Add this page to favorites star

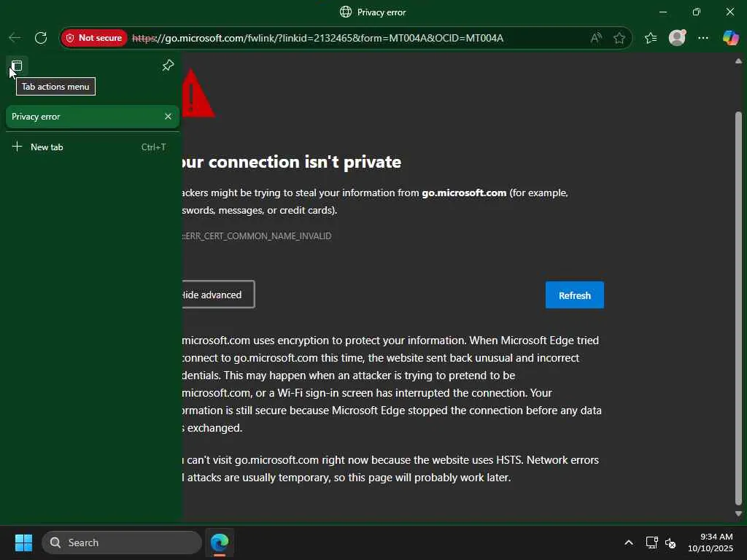point(619,38)
